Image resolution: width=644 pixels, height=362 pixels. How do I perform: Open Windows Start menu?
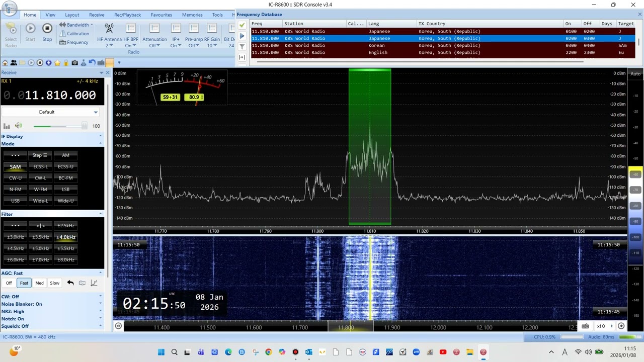click(161, 352)
